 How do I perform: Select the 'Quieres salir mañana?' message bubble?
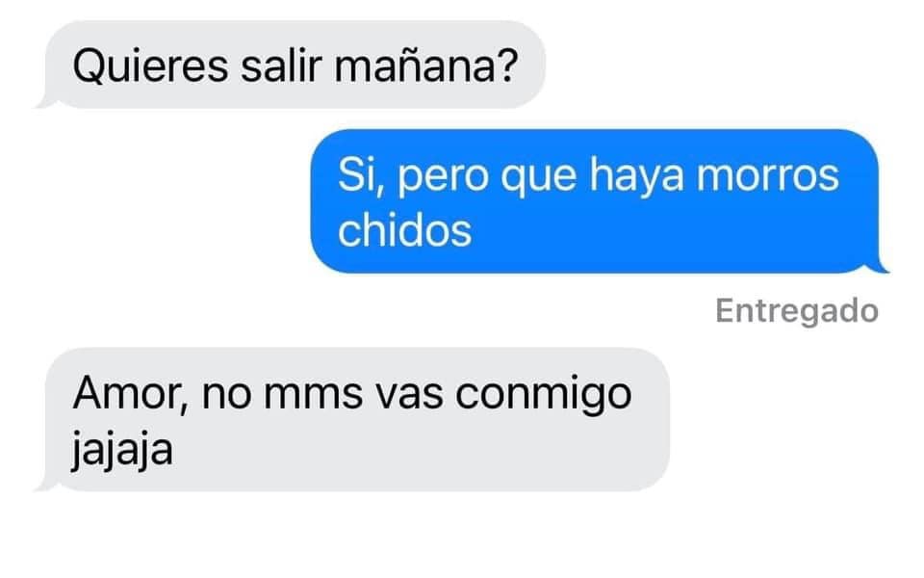[292, 65]
